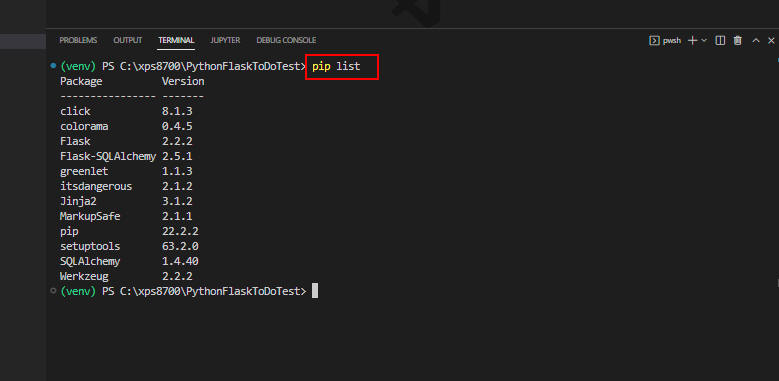Click the 'SQLAlchemy' 1.4.40 row
Screen dimensions: 779x381
tap(129, 261)
